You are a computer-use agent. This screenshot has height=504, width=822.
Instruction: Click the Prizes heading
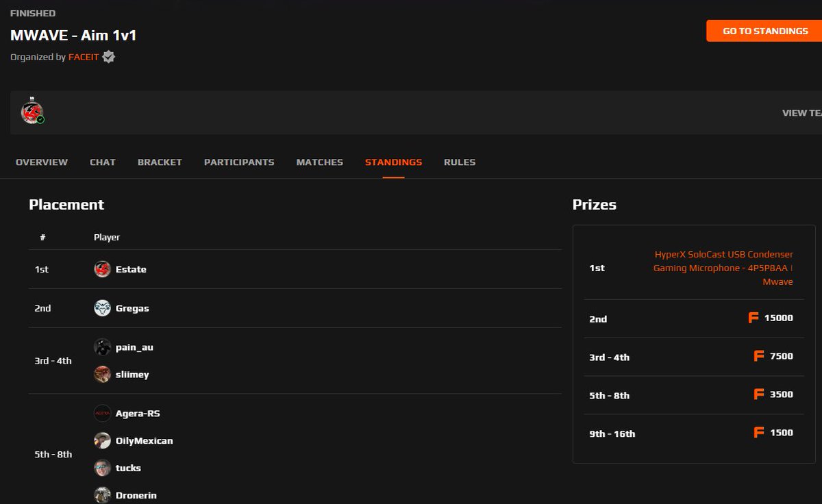pos(595,205)
